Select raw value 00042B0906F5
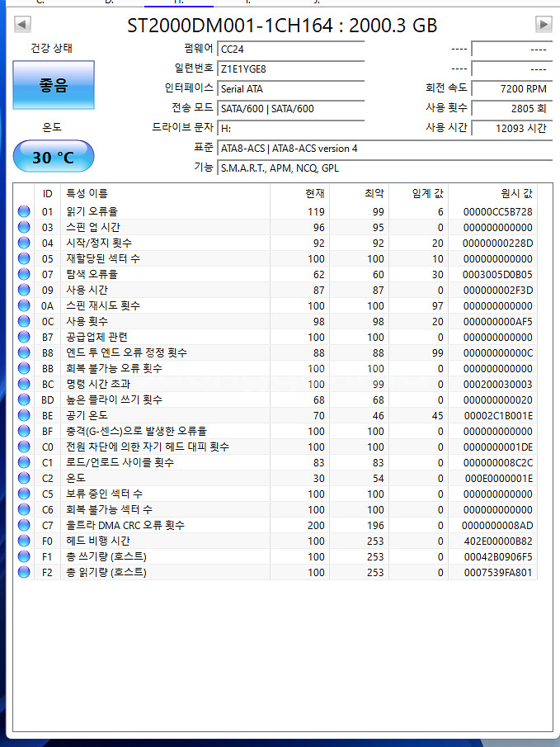The image size is (560, 747). [498, 557]
